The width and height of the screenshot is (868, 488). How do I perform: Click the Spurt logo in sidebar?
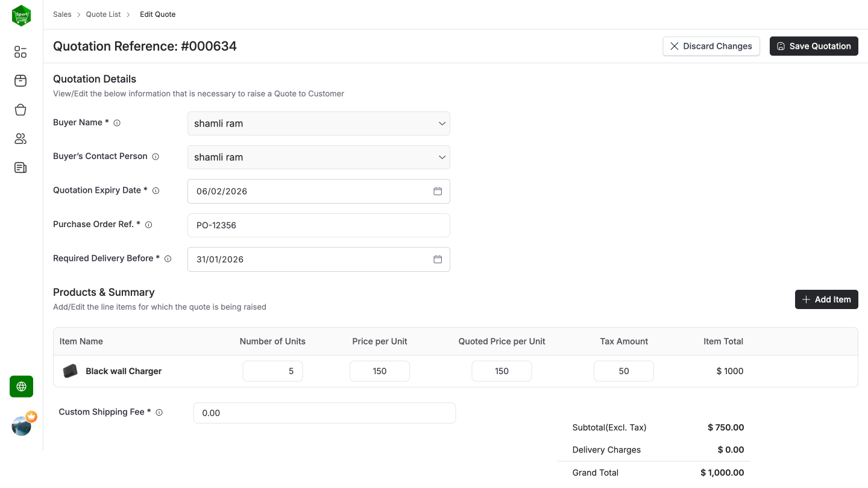click(x=21, y=16)
